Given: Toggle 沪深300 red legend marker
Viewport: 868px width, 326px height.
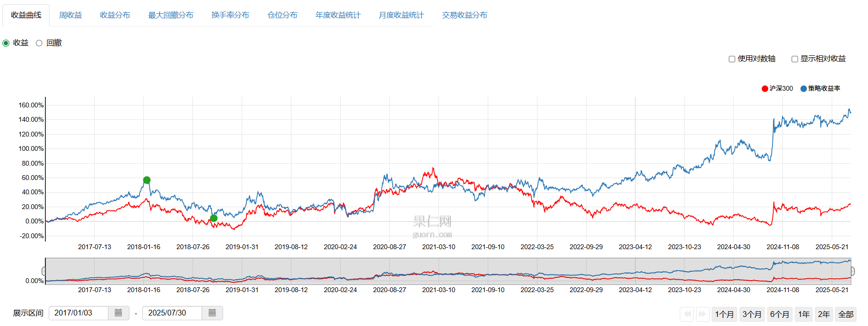Looking at the screenshot, I should point(765,88).
